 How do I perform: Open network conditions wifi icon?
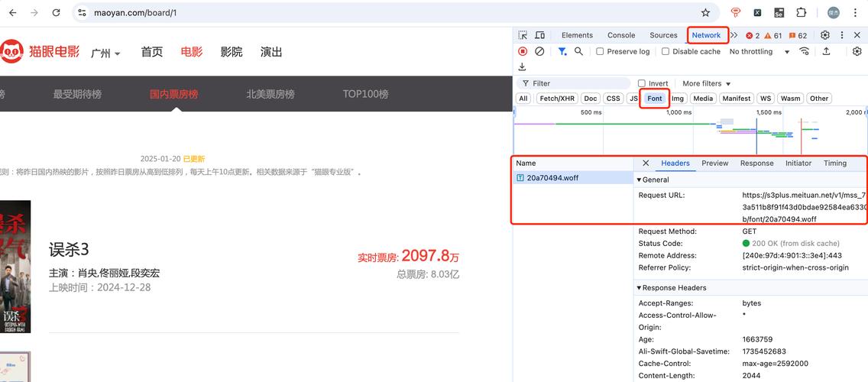click(x=805, y=51)
